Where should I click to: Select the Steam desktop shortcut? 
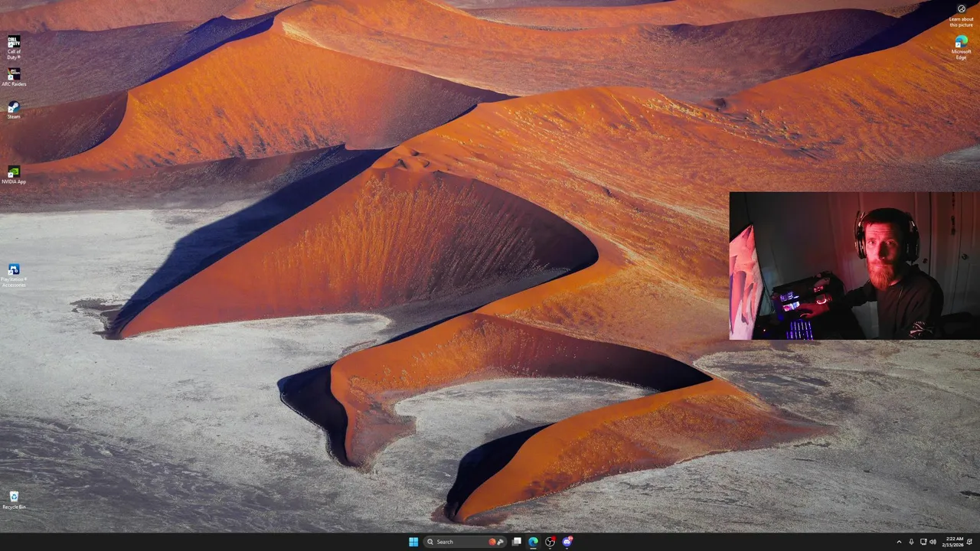click(x=14, y=110)
